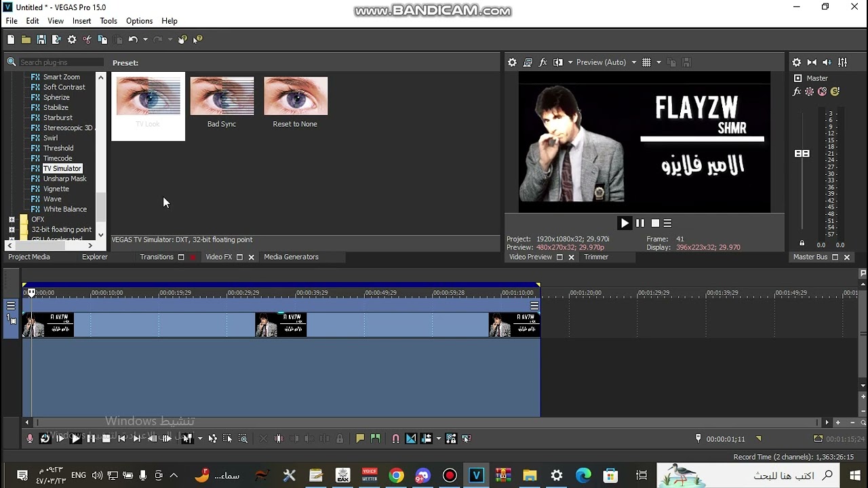The height and width of the screenshot is (488, 868).
Task: Open interactive tutorials help icon
Action: (x=182, y=40)
